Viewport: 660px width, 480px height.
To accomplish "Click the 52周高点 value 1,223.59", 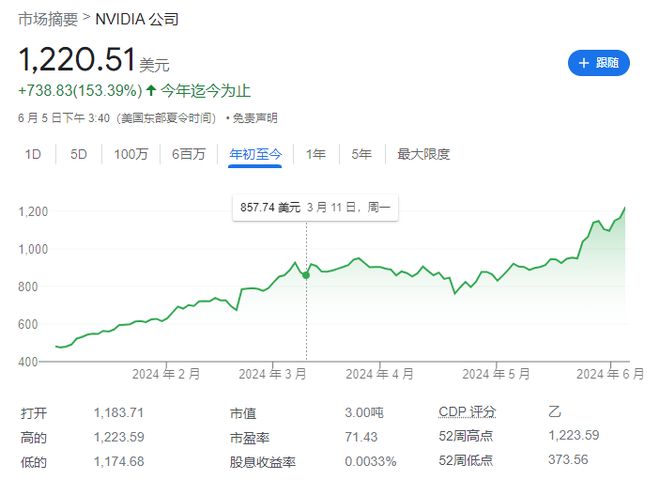I will coord(574,435).
